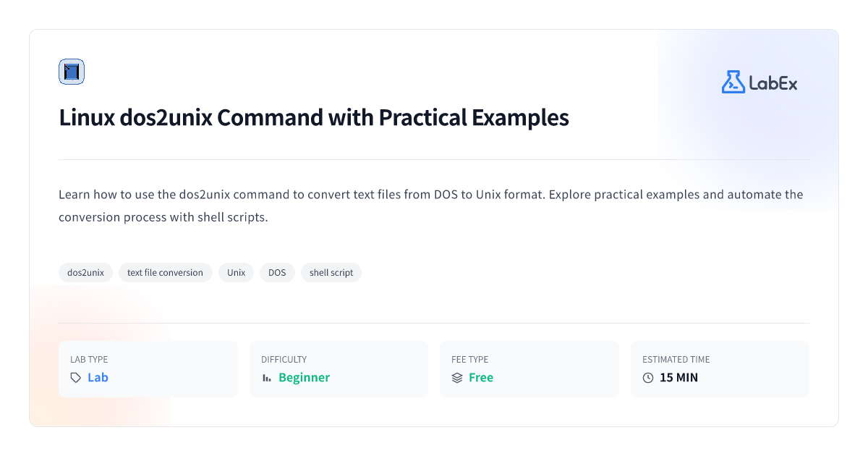Select the Unix tag
The image size is (868, 456).
point(236,273)
